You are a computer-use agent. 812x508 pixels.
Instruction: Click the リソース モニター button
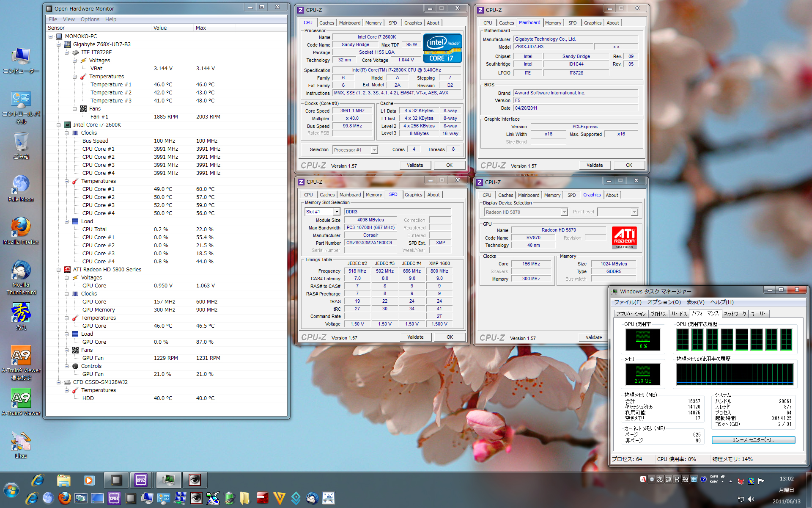pyautogui.click(x=753, y=440)
